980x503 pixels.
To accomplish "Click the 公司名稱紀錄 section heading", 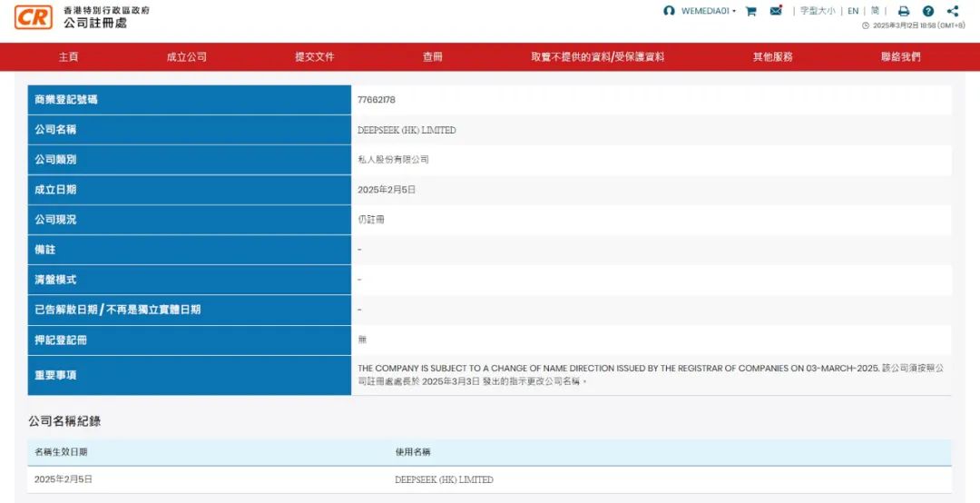I will click(x=64, y=421).
